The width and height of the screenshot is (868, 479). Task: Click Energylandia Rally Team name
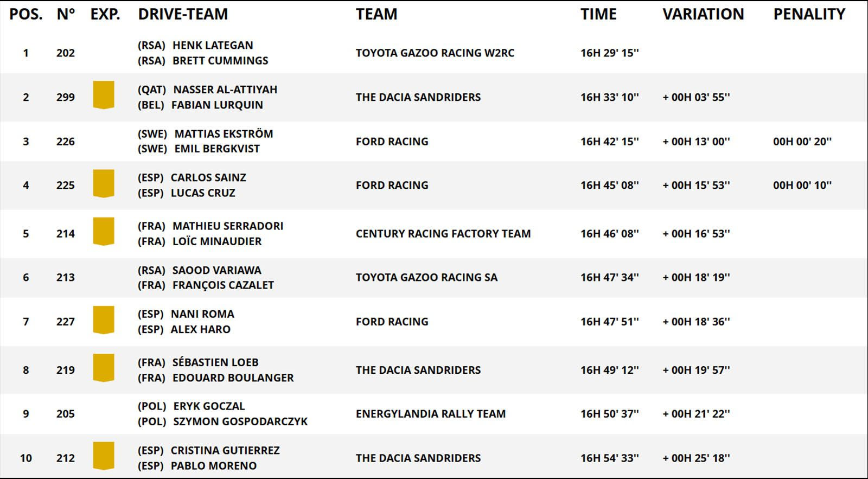[430, 414]
